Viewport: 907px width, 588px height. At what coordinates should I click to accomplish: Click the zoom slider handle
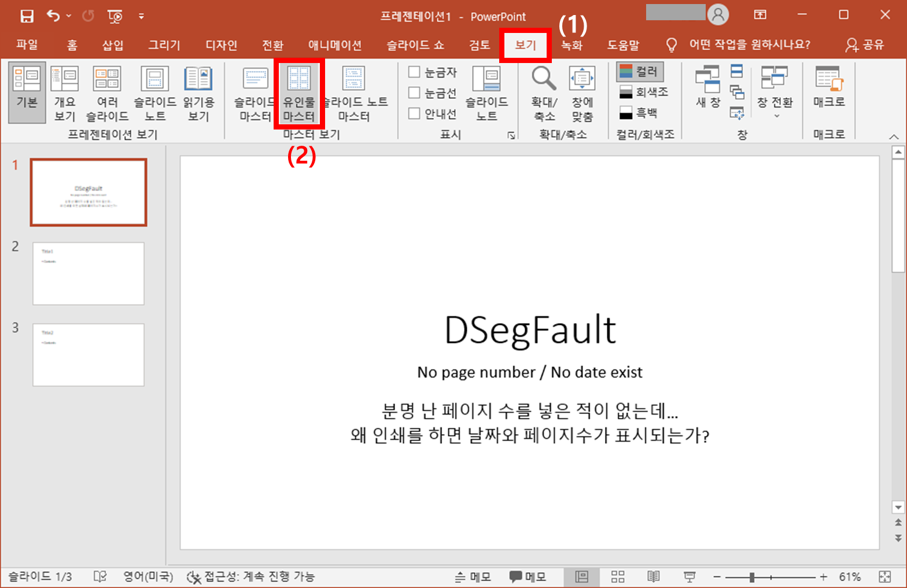click(751, 576)
